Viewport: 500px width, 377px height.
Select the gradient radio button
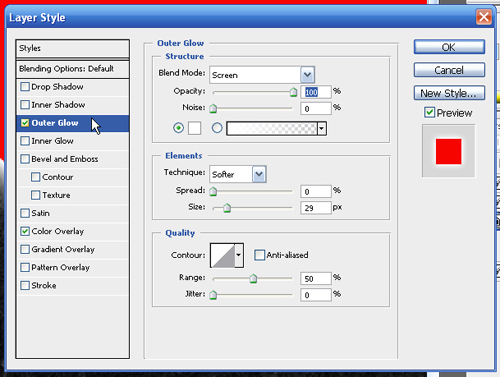pyautogui.click(x=217, y=128)
